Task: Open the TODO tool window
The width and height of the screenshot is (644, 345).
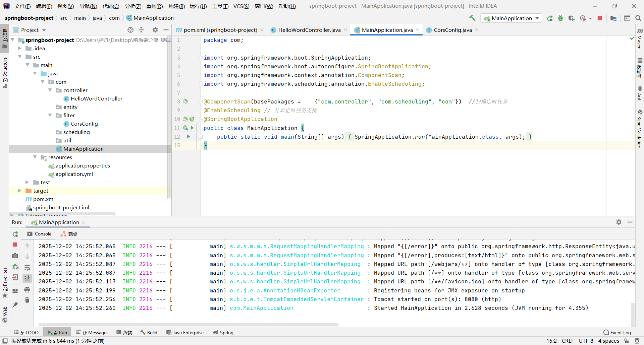Action: point(26,333)
